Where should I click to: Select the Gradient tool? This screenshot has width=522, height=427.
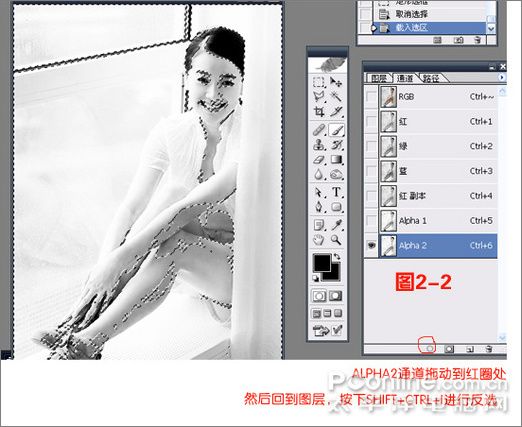(336, 160)
